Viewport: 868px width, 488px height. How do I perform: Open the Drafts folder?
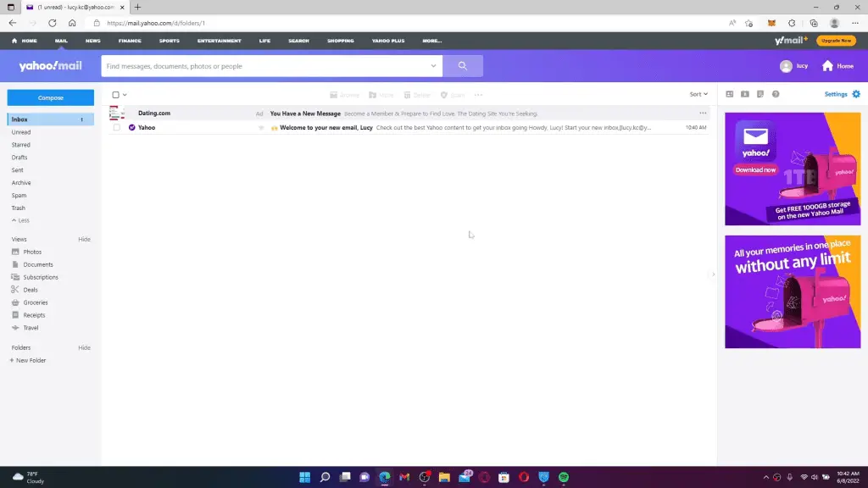pos(19,157)
